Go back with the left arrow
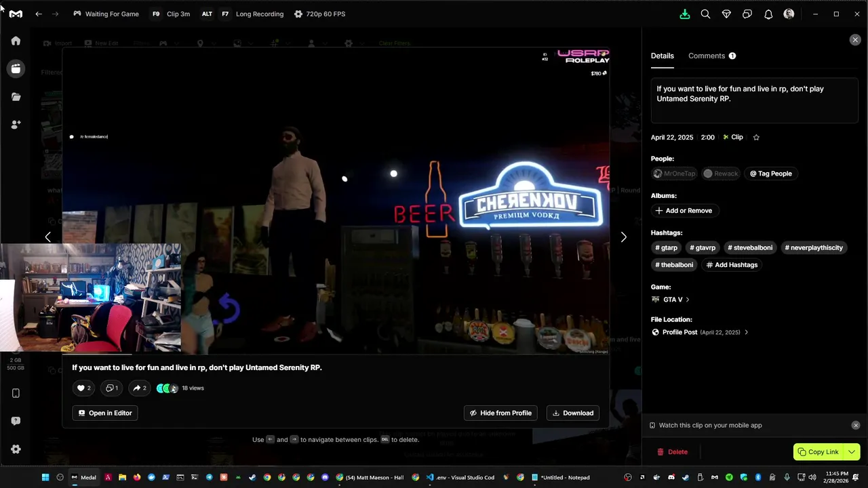The height and width of the screenshot is (488, 868). pyautogui.click(x=39, y=14)
